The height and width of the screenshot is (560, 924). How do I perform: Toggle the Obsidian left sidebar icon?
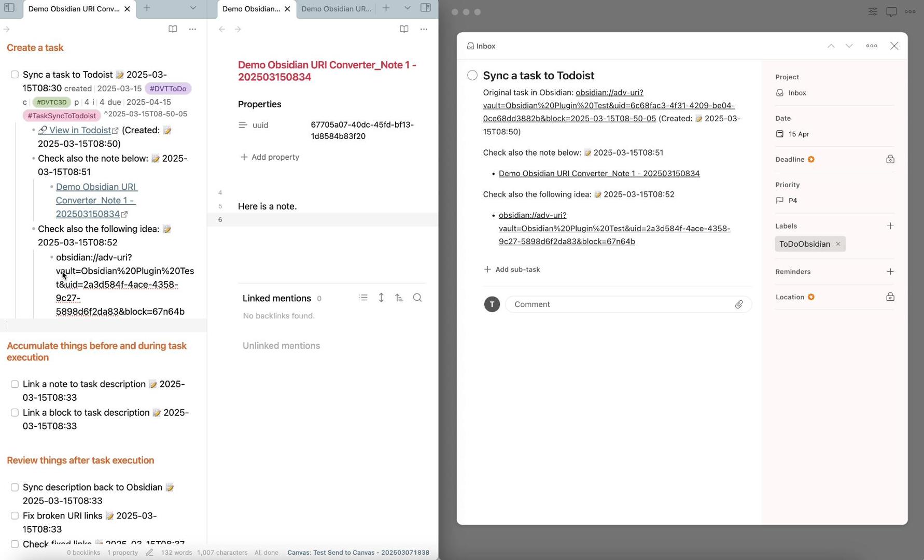coord(9,8)
